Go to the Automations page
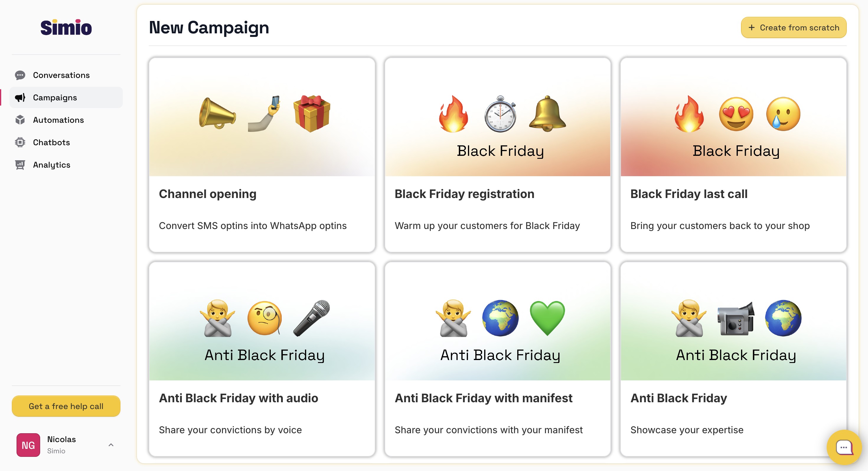Viewport: 868px width, 471px height. pos(58,120)
